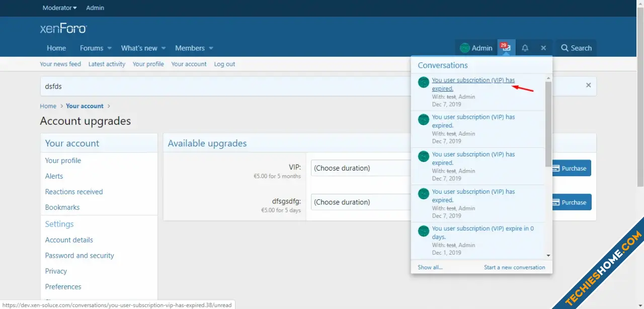Click the Search magnifier button

[577, 48]
